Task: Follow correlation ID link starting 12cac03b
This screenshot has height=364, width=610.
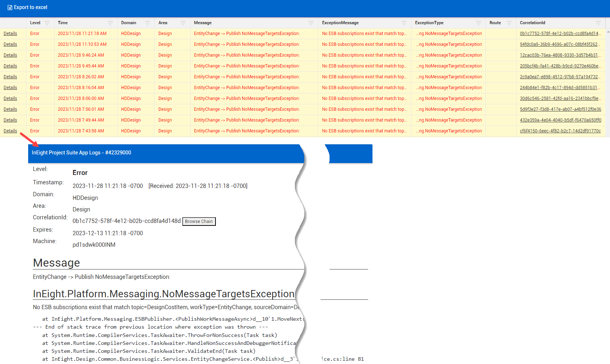Action: coord(560,55)
